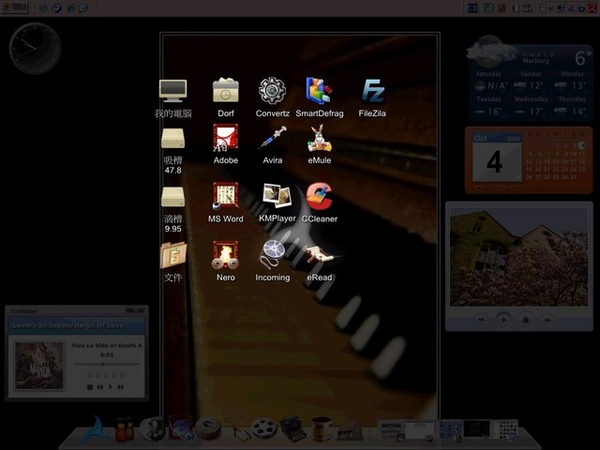
Task: Click the music widget seek slider
Action: [x=106, y=364]
